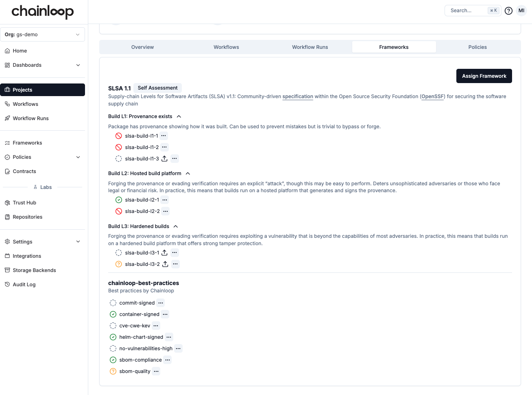Click the Assign Framework button
The height and width of the screenshot is (395, 532).
484,76
